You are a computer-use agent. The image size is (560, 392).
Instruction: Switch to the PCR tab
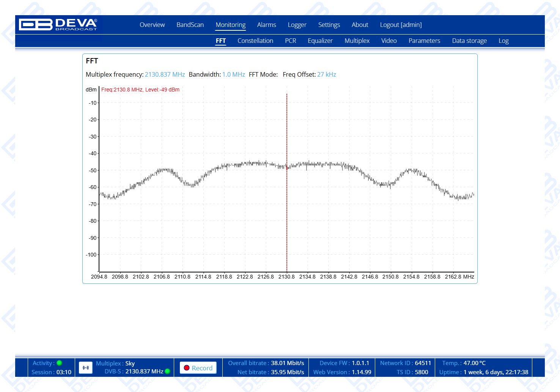point(290,41)
